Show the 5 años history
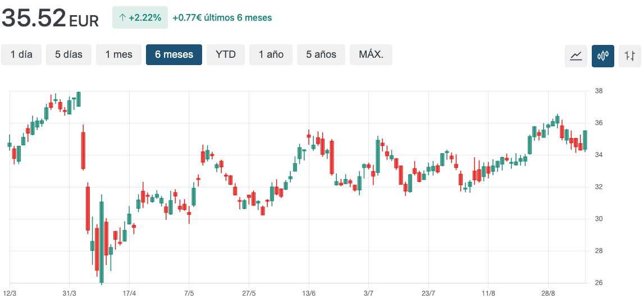Screen dimensions: 644x303 pos(321,54)
